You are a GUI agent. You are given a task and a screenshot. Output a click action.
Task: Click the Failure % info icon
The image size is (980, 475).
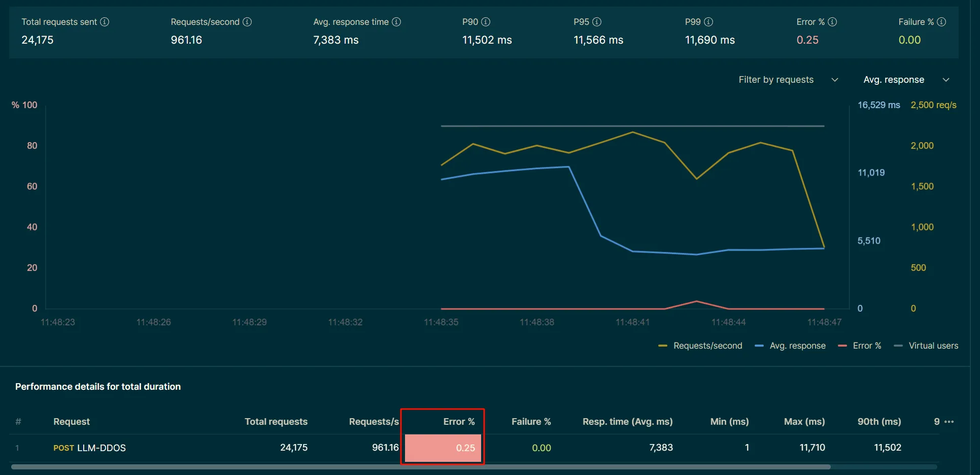941,22
